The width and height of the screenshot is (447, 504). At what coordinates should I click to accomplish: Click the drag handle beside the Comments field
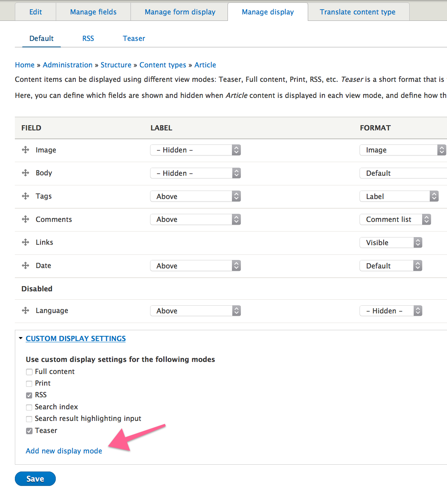[25, 219]
